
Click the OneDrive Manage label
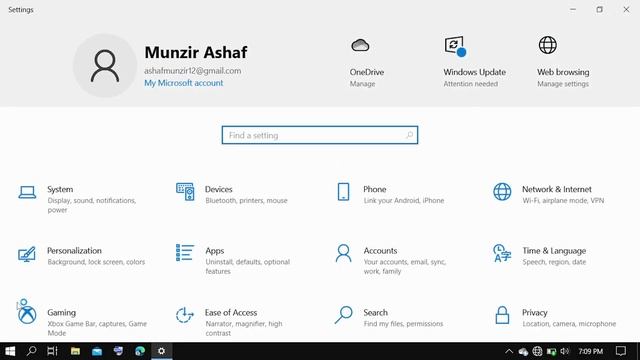pos(362,84)
